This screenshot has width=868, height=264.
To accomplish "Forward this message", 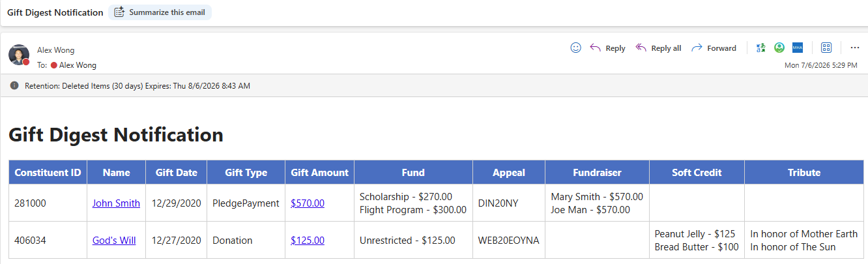I will pos(714,48).
